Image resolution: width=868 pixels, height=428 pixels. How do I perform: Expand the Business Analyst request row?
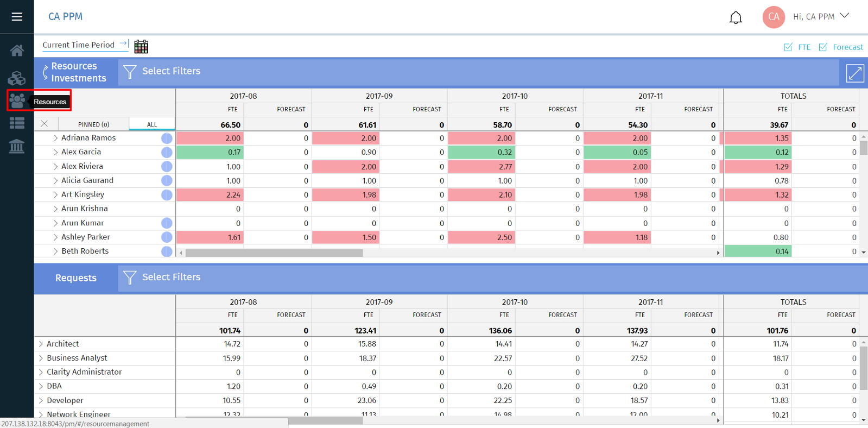coord(41,358)
